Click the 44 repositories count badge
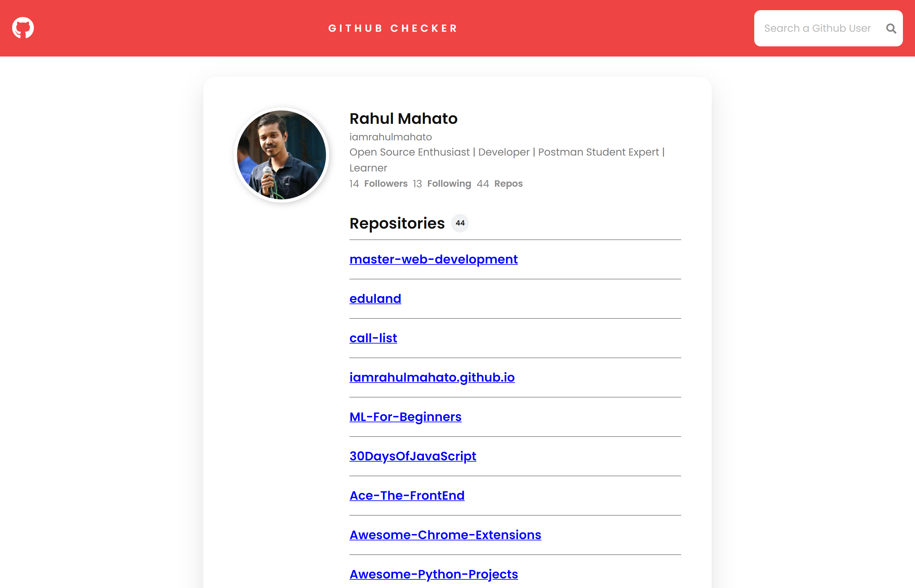Image resolution: width=915 pixels, height=588 pixels. [460, 223]
